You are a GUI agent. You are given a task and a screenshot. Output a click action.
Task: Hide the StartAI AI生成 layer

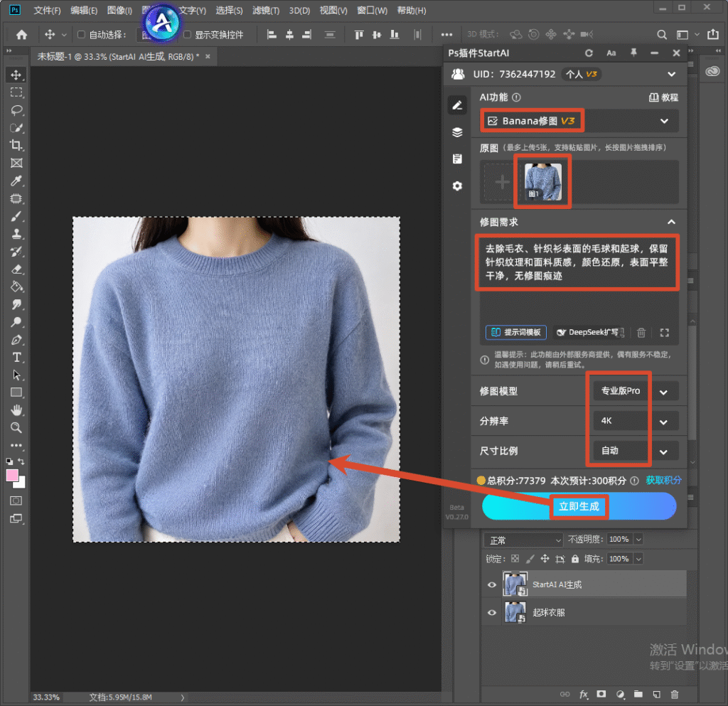point(492,585)
